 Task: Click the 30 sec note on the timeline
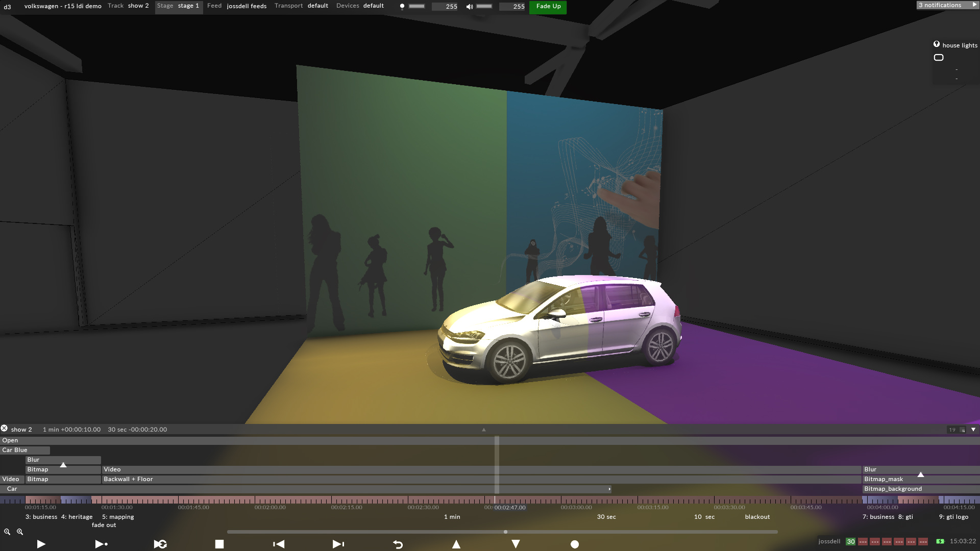pyautogui.click(x=606, y=517)
